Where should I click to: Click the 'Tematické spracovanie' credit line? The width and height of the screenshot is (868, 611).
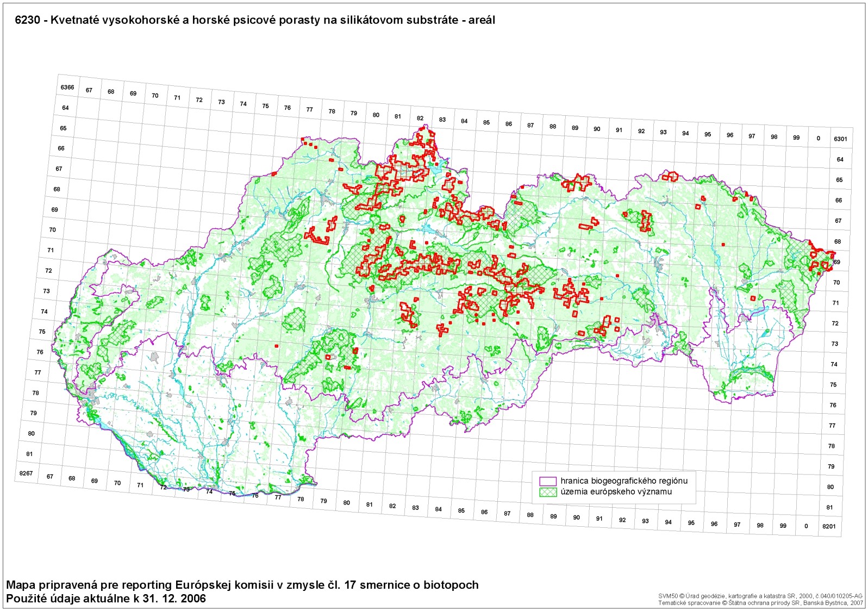(760, 603)
